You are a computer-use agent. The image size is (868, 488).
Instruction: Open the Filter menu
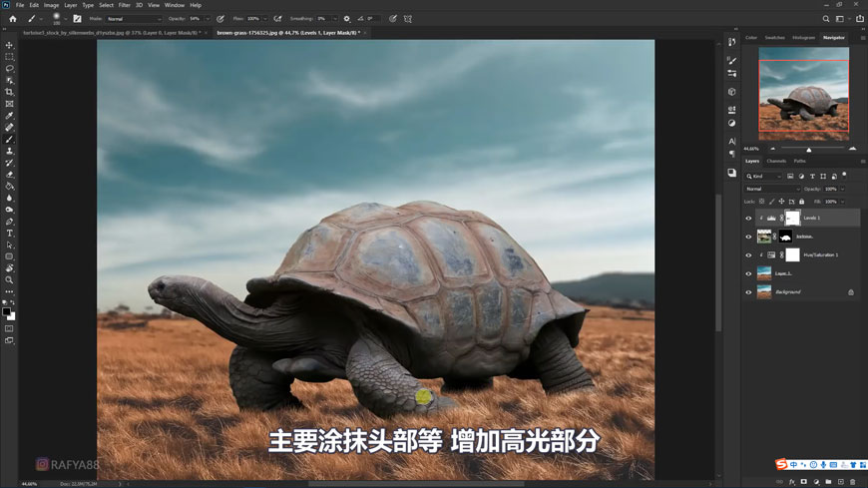click(124, 5)
